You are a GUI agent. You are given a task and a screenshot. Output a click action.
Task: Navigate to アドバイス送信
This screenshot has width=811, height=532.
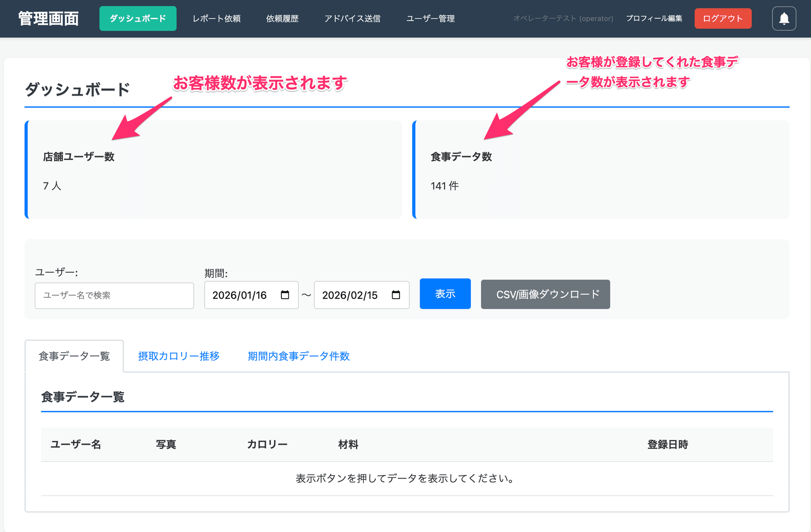pos(352,18)
